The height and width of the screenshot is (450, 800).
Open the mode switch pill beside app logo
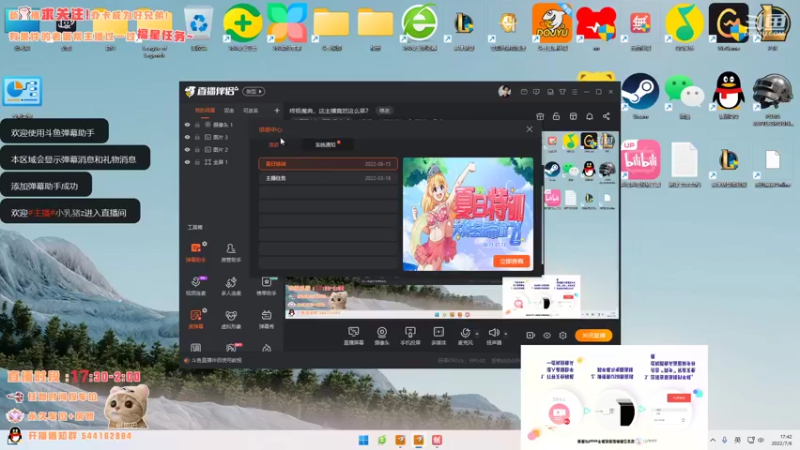(x=254, y=91)
